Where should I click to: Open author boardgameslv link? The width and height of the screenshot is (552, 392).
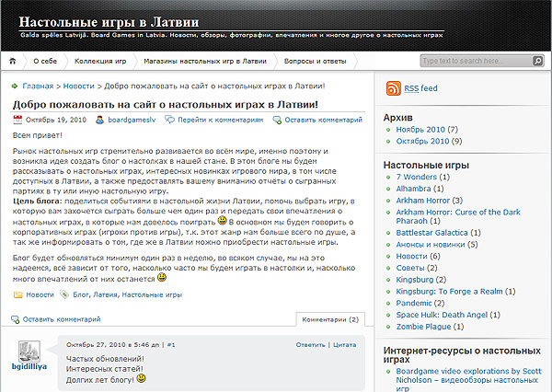point(132,120)
